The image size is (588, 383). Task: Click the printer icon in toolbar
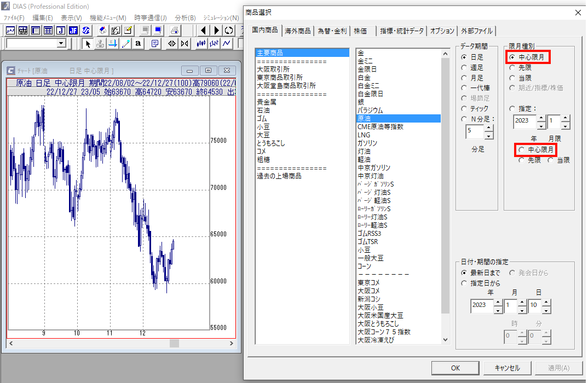click(175, 31)
